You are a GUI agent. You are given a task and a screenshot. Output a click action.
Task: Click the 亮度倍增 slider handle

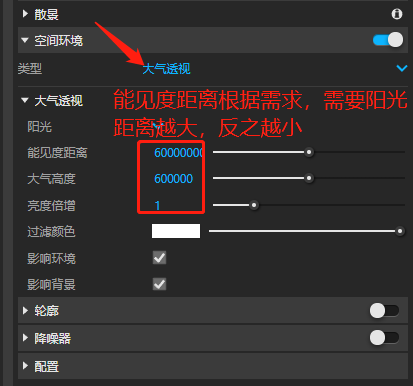click(254, 205)
